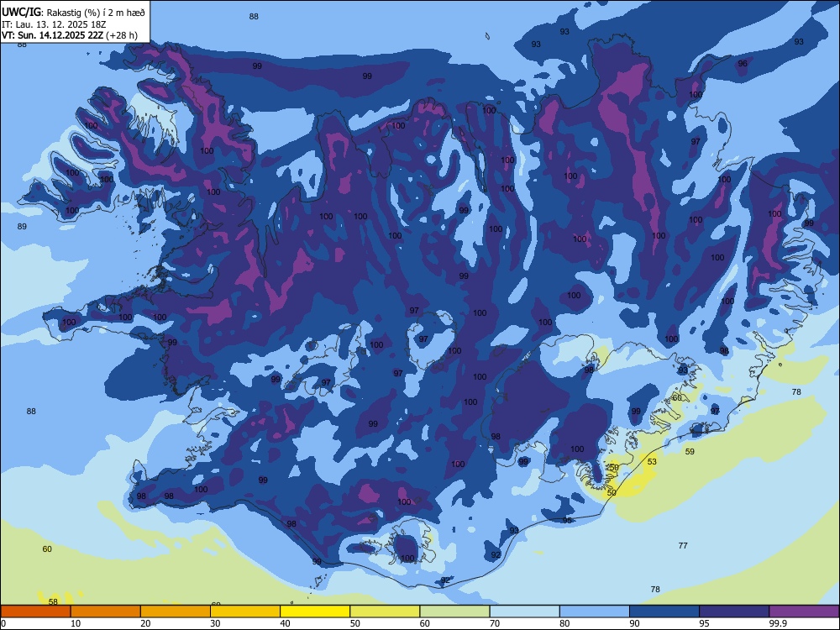Click the legend scale label '80'

(564, 623)
